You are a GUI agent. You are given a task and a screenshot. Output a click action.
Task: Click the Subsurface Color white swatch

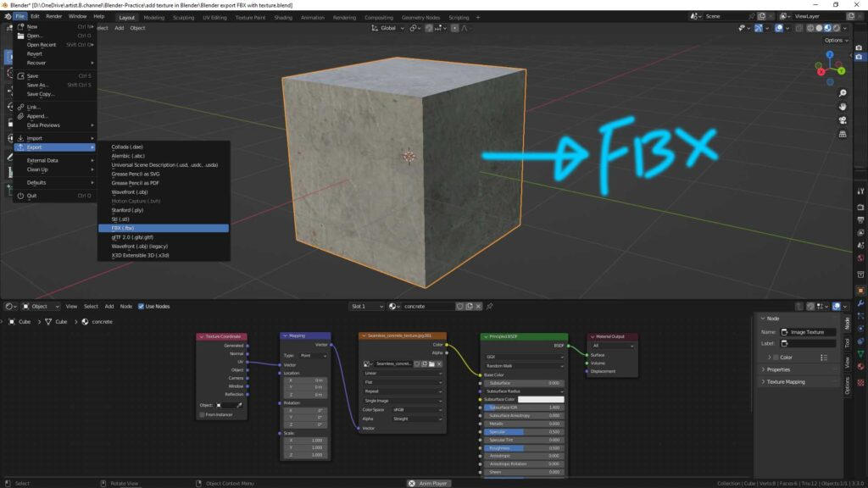click(541, 400)
